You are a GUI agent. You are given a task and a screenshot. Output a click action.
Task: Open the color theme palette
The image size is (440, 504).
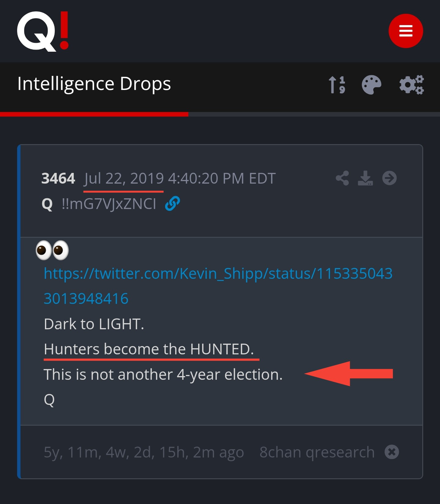[x=371, y=85]
